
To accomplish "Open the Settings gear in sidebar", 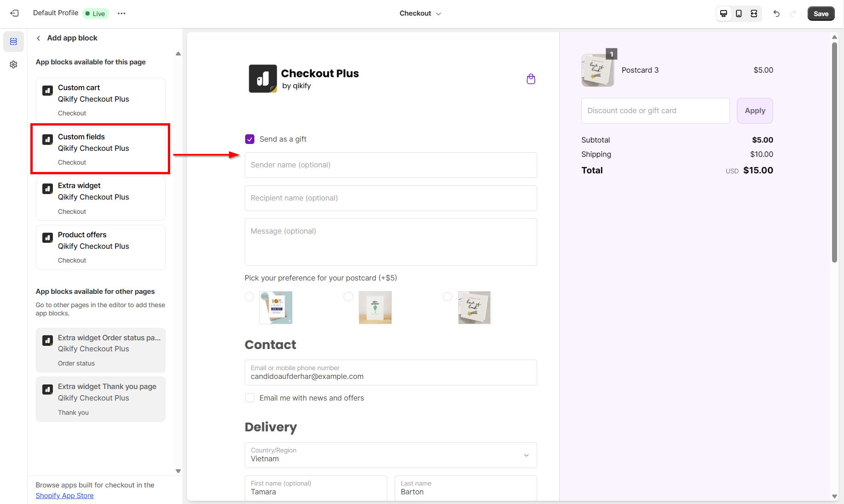I will pyautogui.click(x=13, y=64).
